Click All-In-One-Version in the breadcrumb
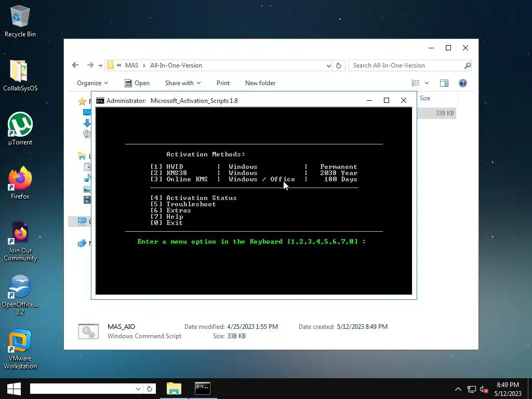This screenshot has height=399, width=532. point(176,65)
